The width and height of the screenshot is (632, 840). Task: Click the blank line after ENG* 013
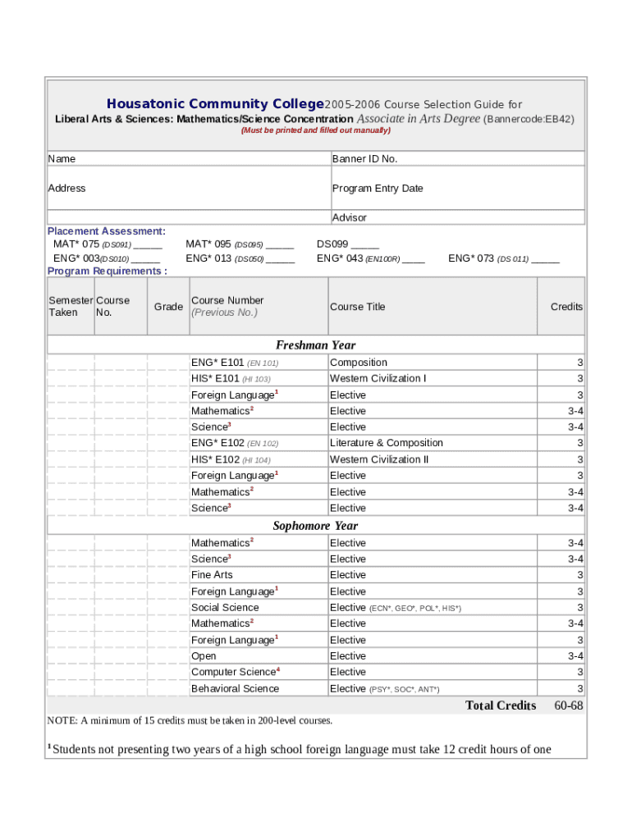click(280, 258)
